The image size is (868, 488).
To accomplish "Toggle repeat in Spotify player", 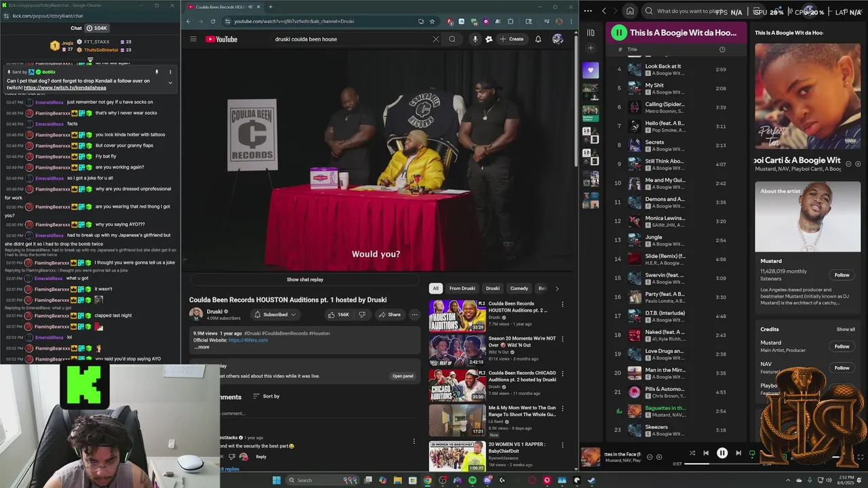I will [x=752, y=453].
